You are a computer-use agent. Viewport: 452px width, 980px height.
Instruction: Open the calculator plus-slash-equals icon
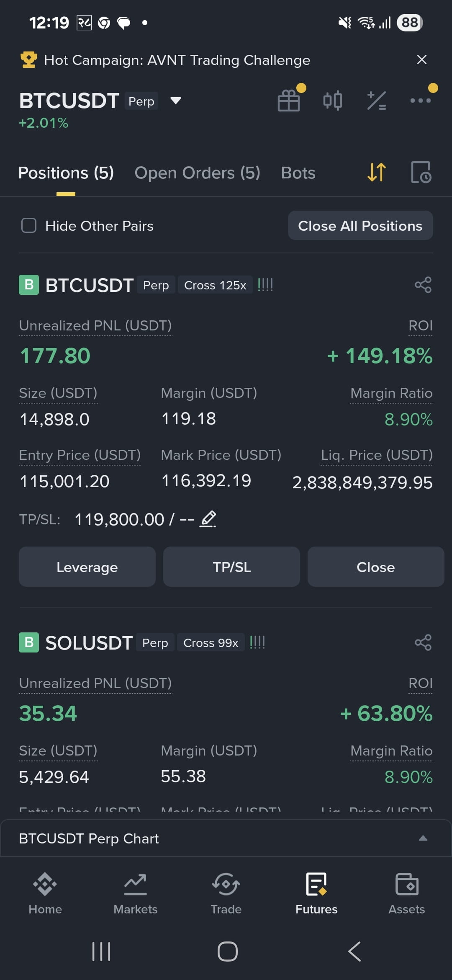[377, 101]
